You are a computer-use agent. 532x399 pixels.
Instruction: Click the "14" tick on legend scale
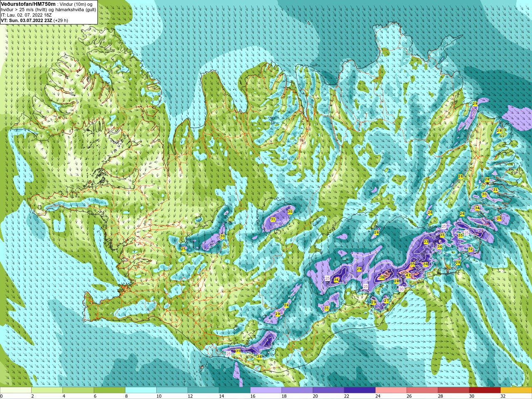pos(222,396)
